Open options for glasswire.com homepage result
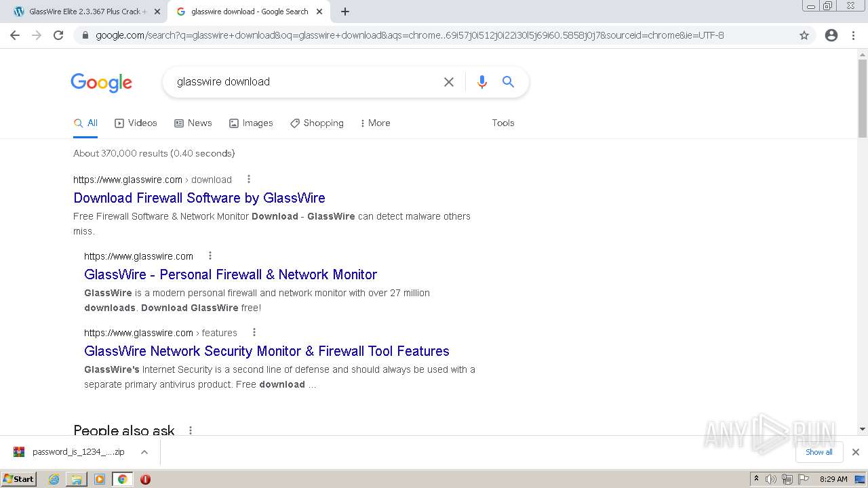 pyautogui.click(x=210, y=256)
